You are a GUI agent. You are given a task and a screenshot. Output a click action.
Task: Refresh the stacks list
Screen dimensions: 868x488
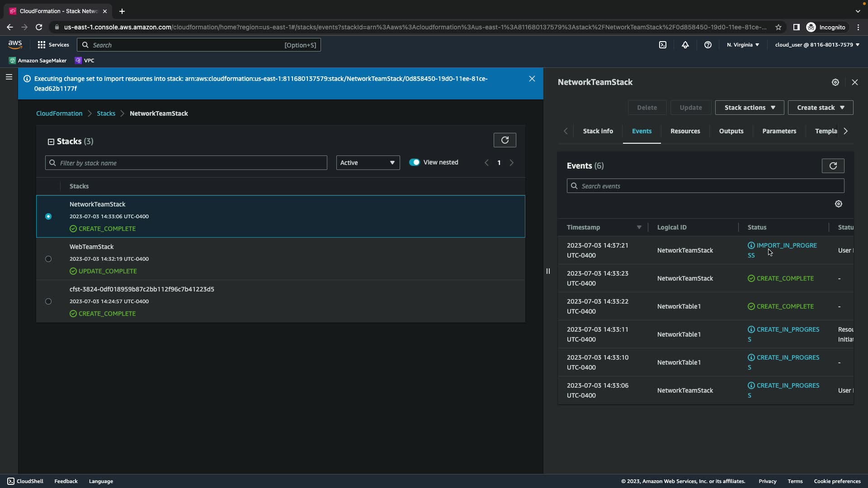[x=505, y=140]
